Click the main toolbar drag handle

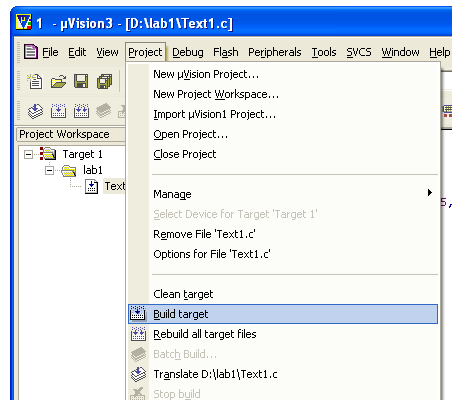tap(19, 81)
